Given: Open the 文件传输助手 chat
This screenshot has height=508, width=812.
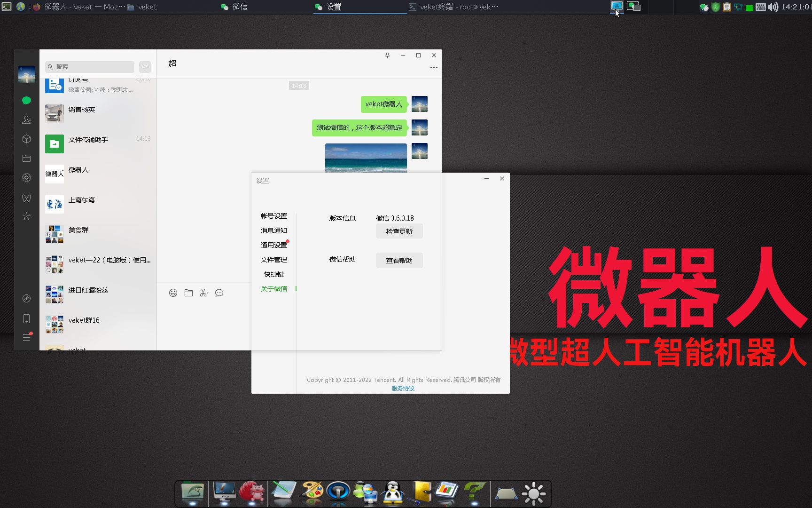Looking at the screenshot, I should click(x=98, y=143).
